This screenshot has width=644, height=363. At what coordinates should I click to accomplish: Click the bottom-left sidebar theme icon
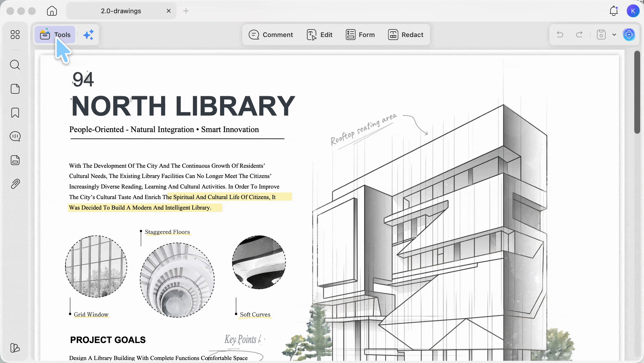tap(15, 348)
